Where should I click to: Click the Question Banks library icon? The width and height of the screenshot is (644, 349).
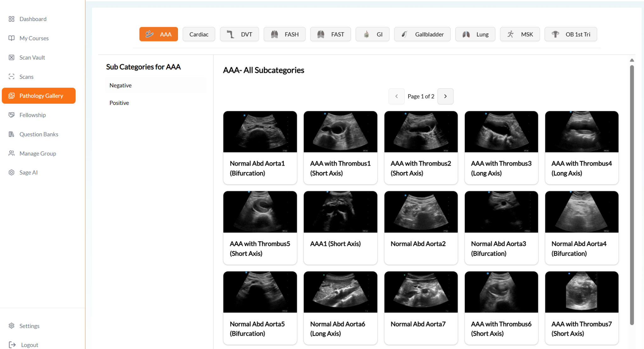coord(12,134)
